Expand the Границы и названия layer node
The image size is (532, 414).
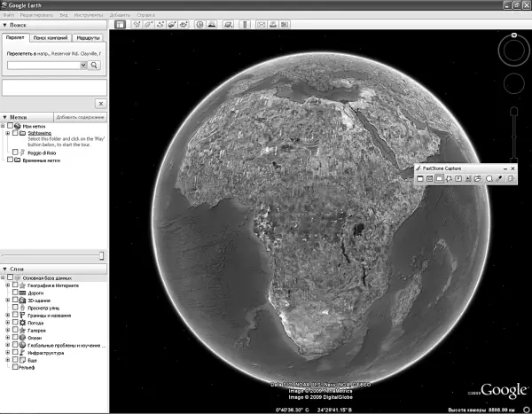[x=8, y=315]
